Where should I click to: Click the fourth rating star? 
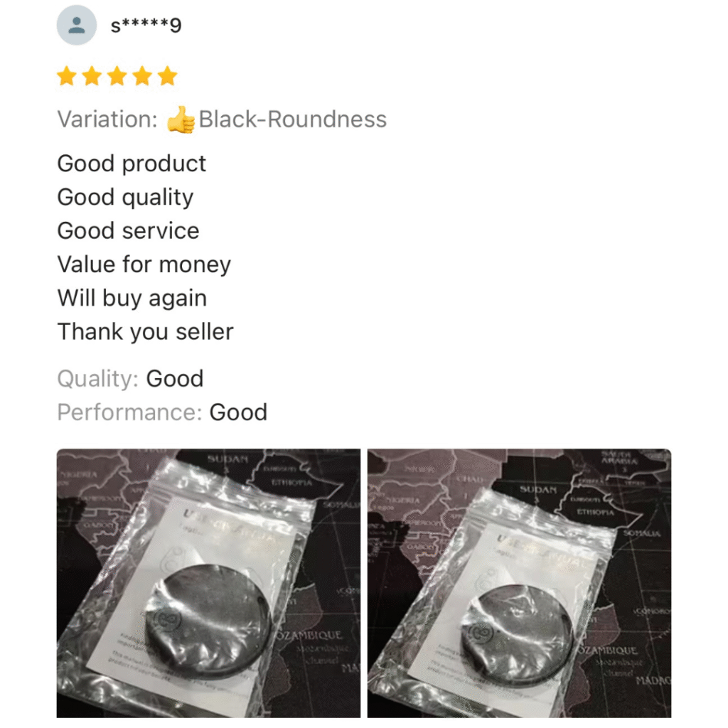point(142,76)
